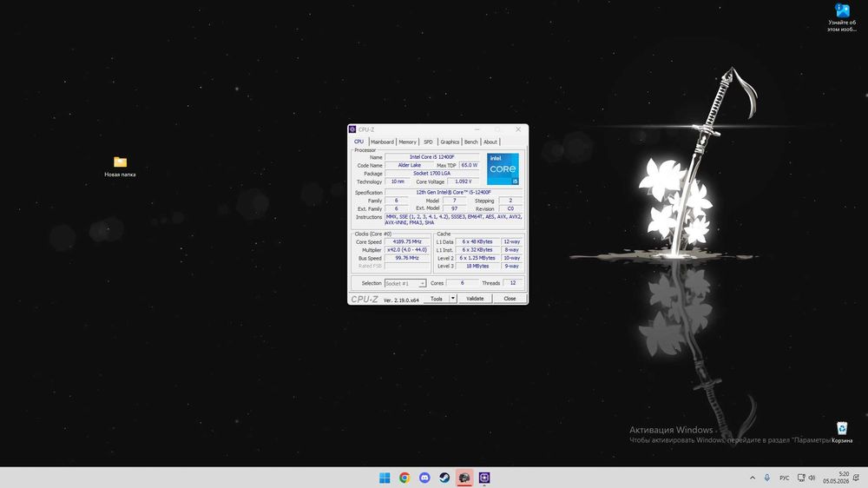The width and height of the screenshot is (868, 488).
Task: Click the Max TDP value 65.0 W
Action: point(469,165)
